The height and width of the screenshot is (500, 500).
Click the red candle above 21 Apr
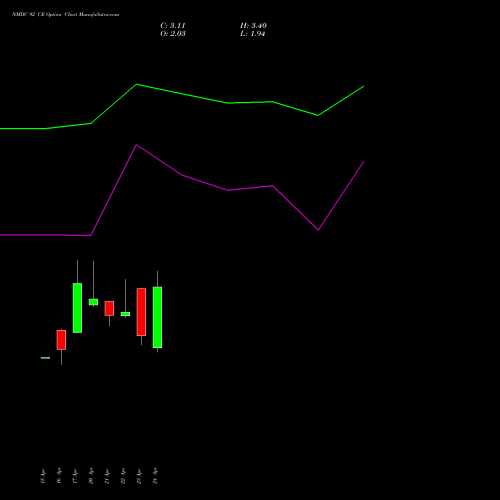coord(109,308)
